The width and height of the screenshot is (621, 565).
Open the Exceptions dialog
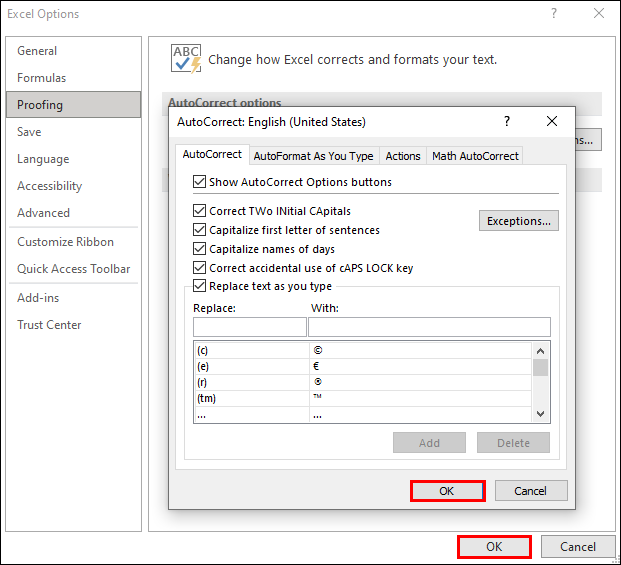point(519,221)
